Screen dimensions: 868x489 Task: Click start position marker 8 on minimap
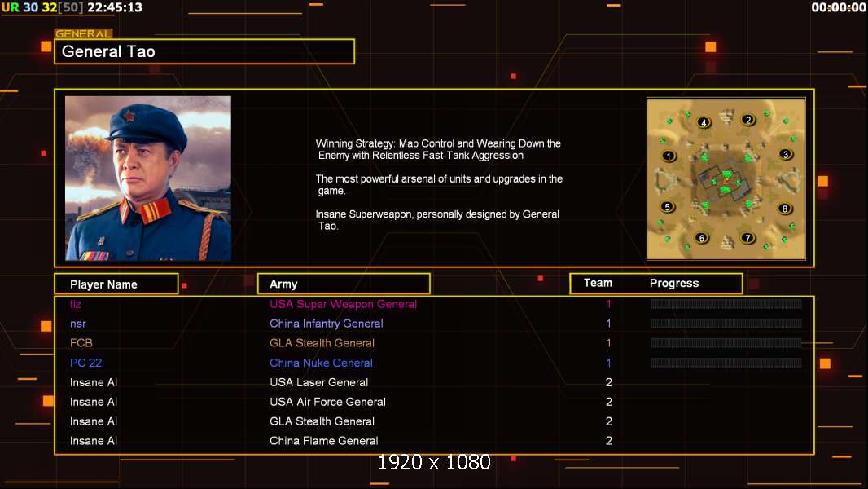(784, 209)
